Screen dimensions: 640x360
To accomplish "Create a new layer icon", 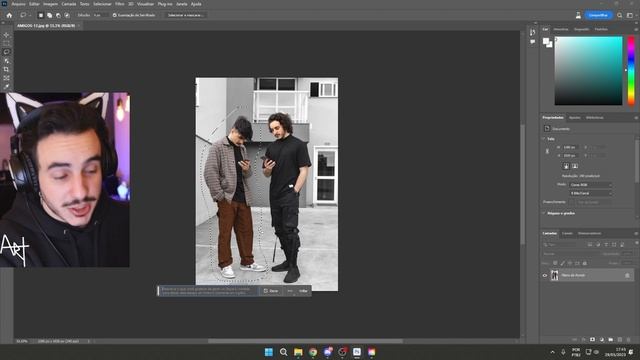I will click(x=620, y=340).
